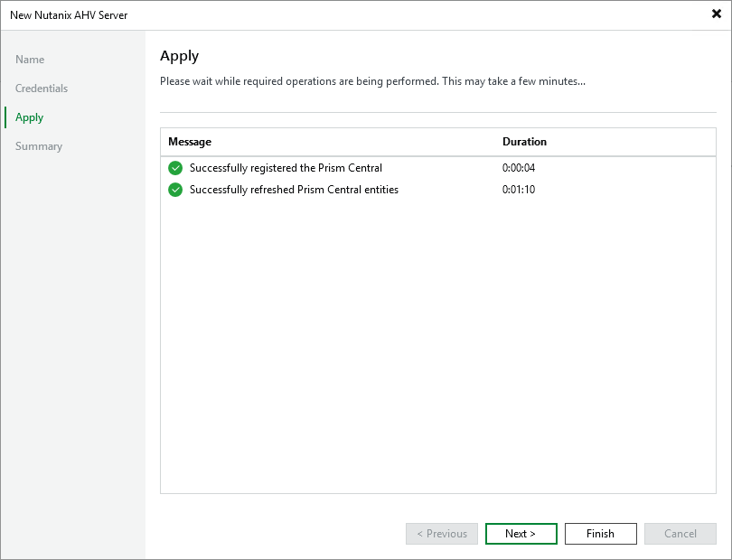Viewport: 732px width, 560px height.
Task: Click the Cancel button
Action: [680, 533]
